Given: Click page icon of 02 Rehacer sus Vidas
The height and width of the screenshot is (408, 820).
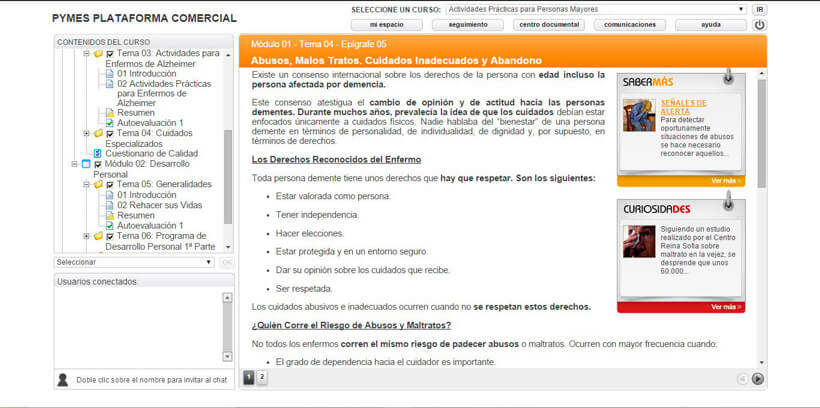Looking at the screenshot, I should (x=109, y=205).
